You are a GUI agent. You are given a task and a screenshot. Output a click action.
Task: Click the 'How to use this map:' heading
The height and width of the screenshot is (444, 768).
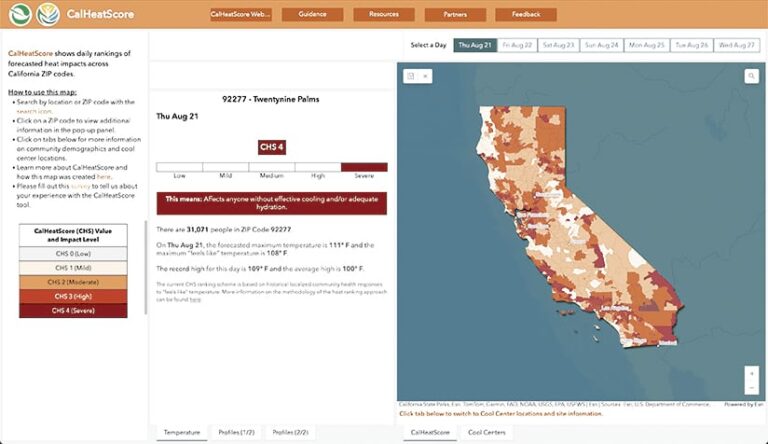(42, 92)
